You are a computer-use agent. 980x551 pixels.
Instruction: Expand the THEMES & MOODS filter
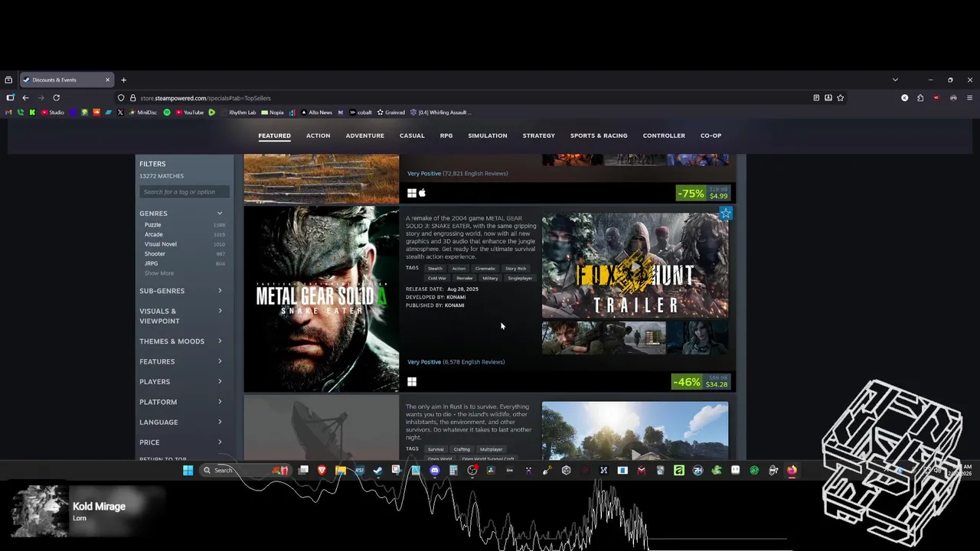[x=181, y=341]
